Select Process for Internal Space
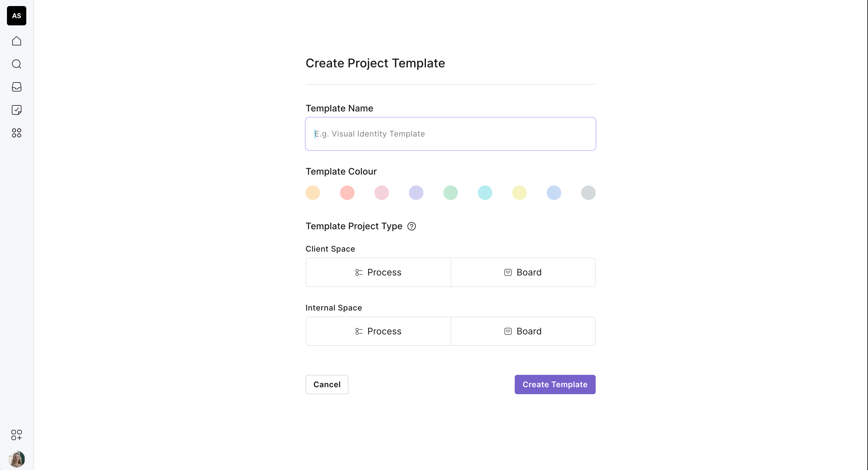 [378, 331]
